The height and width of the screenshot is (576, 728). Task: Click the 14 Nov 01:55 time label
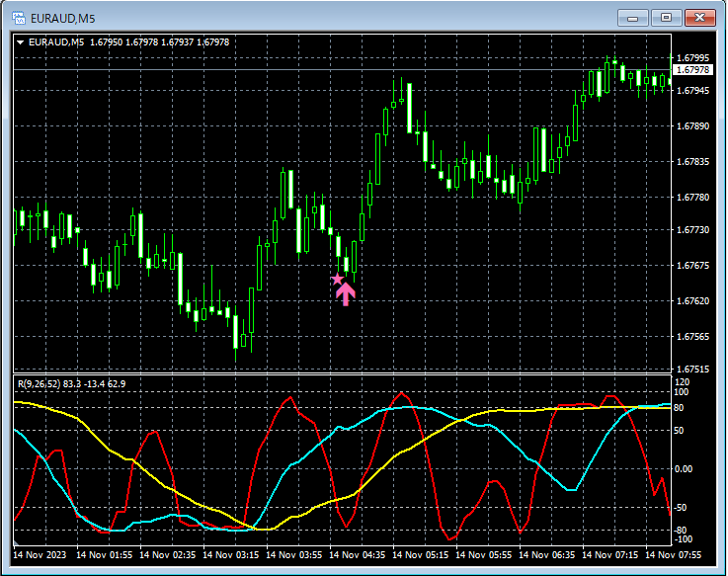click(104, 554)
